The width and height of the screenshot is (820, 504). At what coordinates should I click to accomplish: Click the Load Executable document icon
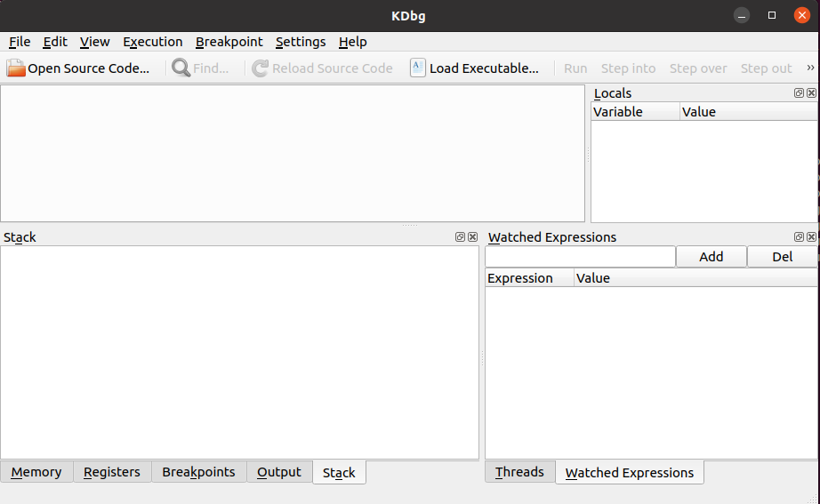click(418, 68)
